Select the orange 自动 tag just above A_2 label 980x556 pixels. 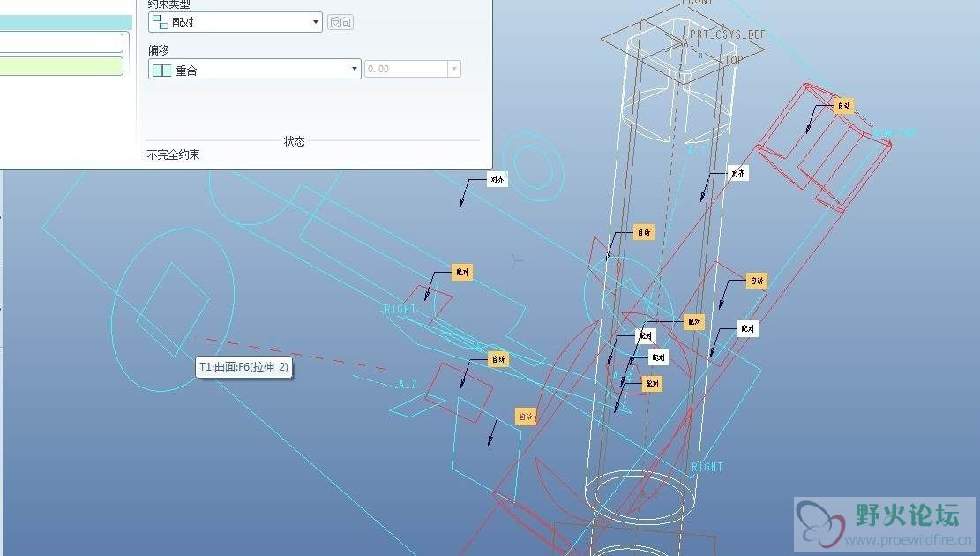[498, 359]
